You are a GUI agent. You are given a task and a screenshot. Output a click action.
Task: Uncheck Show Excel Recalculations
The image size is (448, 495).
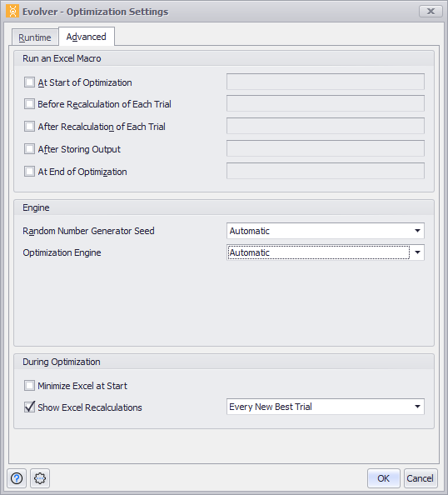click(x=30, y=407)
